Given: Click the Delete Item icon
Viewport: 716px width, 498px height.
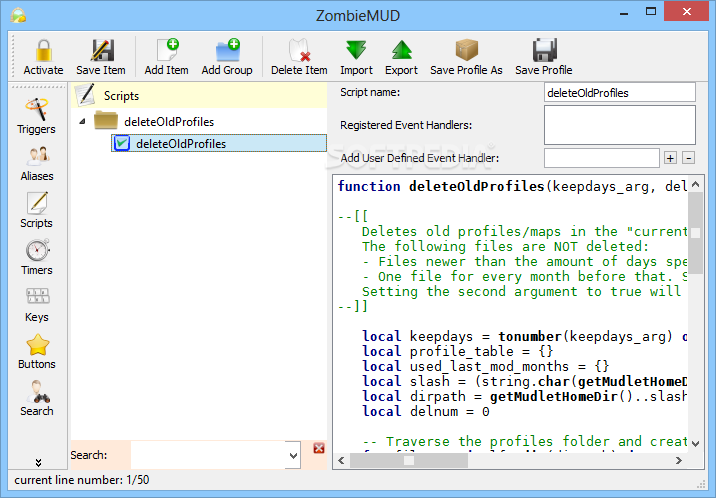Looking at the screenshot, I should 300,50.
